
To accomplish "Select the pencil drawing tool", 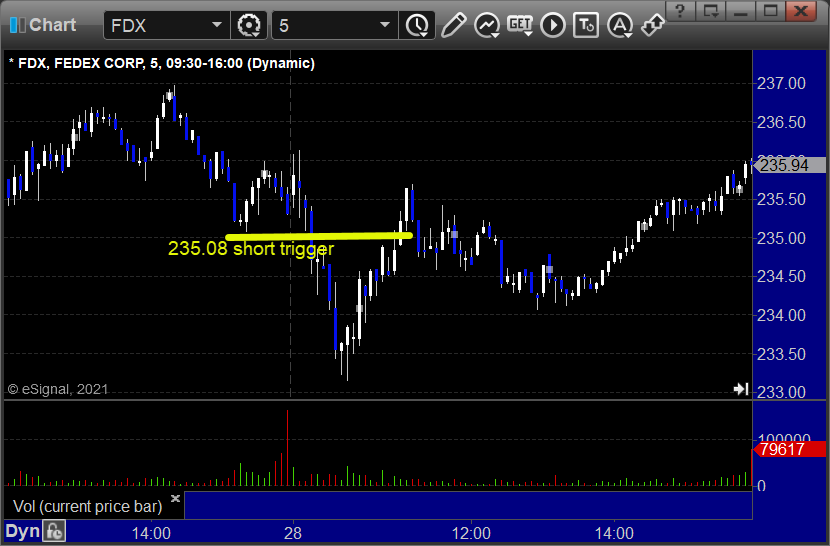I will 453,25.
